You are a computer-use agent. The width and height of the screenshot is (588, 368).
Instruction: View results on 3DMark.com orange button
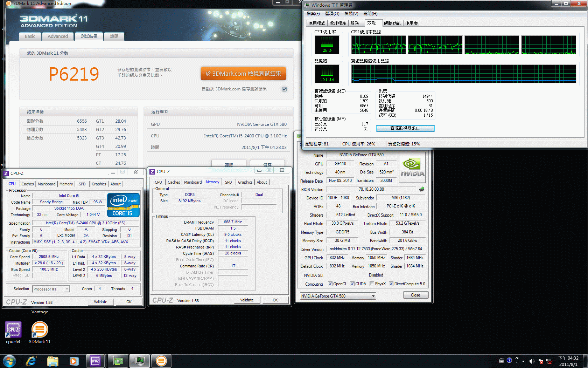point(243,74)
